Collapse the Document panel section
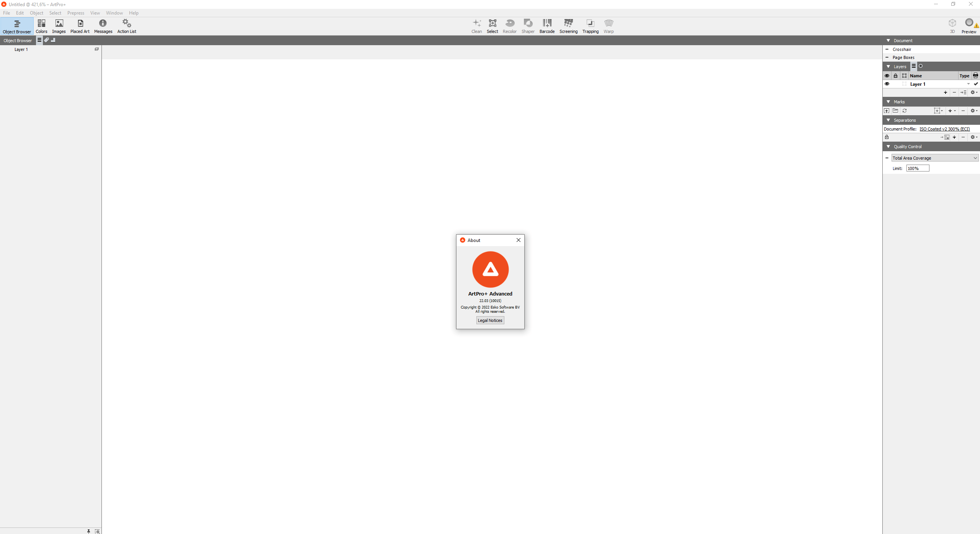 (888, 40)
